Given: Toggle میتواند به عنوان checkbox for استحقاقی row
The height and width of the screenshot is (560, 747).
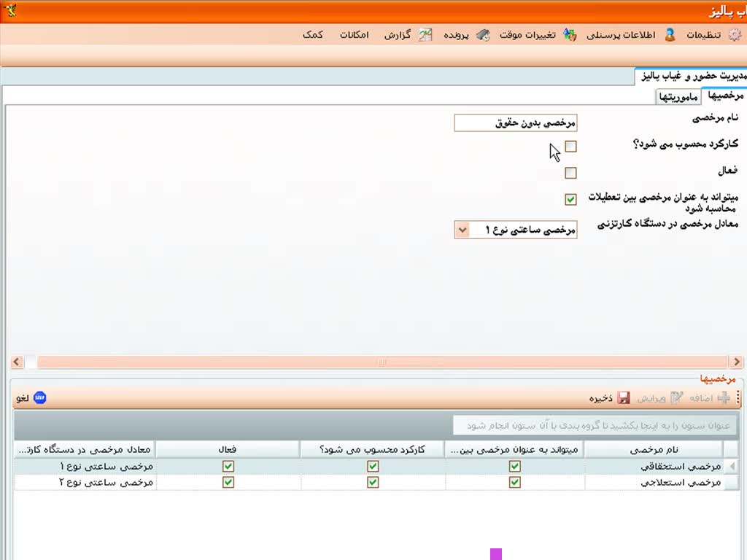Looking at the screenshot, I should (514, 466).
